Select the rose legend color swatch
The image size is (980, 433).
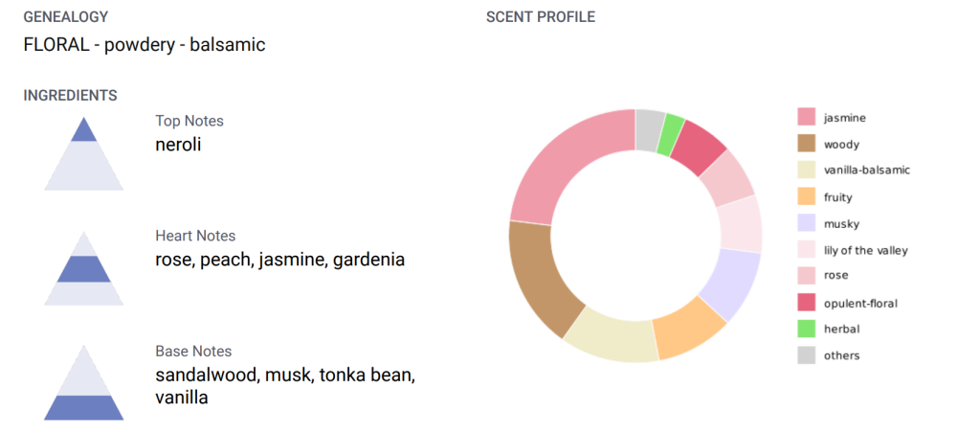coord(807,275)
